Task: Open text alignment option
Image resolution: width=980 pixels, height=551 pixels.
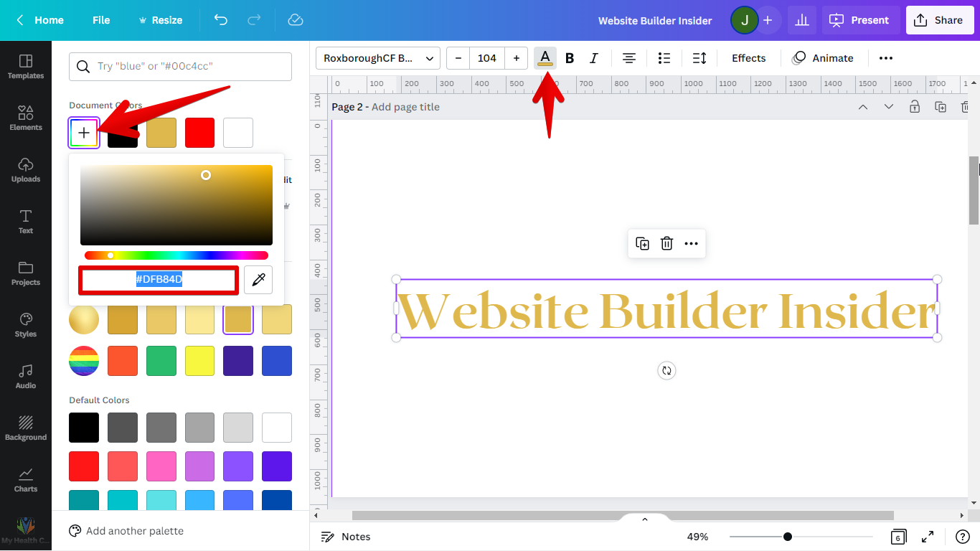Action: 629,58
